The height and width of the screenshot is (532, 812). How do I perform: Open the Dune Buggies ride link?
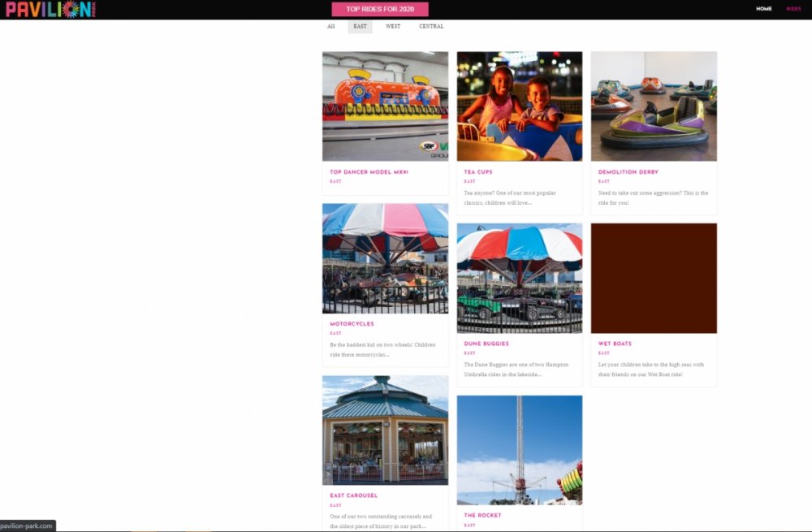[x=488, y=344]
